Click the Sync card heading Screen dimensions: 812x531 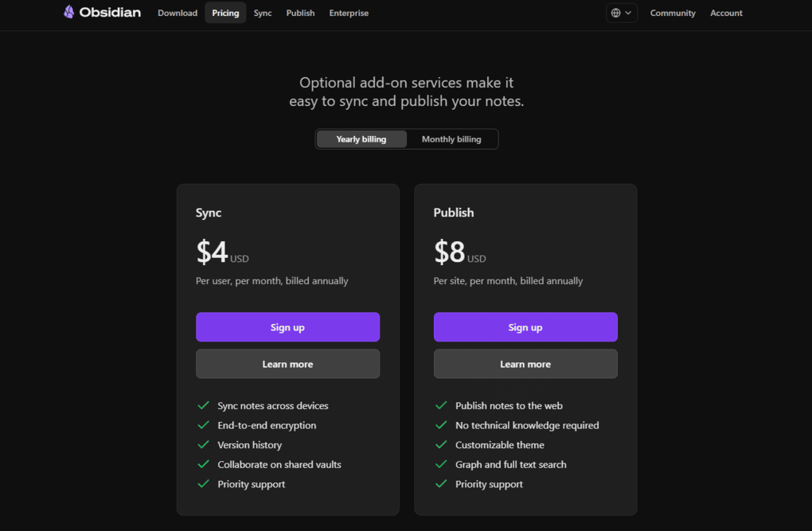pos(209,213)
